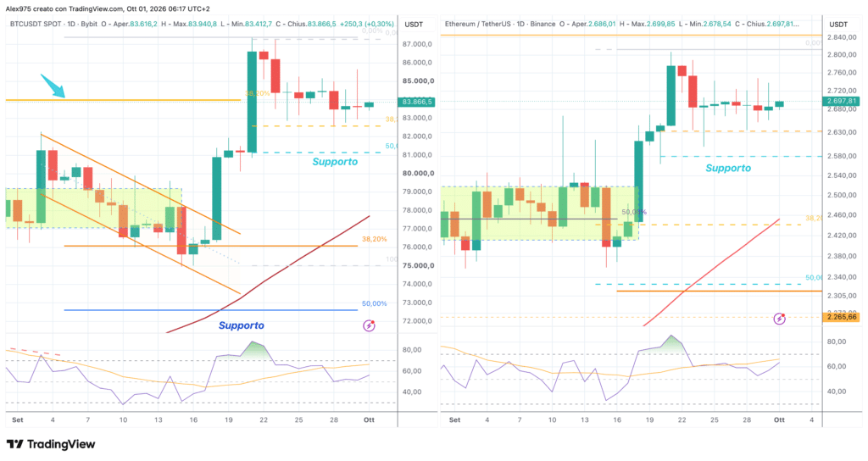Click the 72.000,0 price axis label
The width and height of the screenshot is (868, 461).
click(418, 321)
